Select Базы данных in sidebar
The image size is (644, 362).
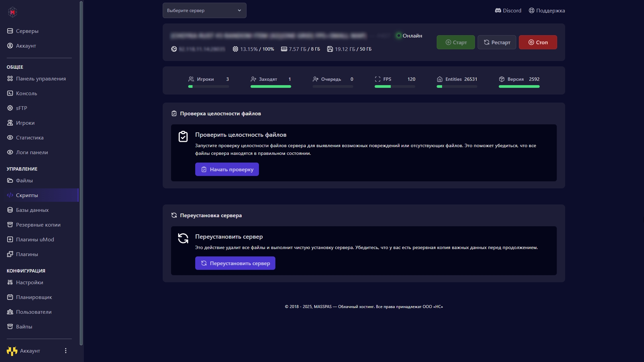(32, 210)
